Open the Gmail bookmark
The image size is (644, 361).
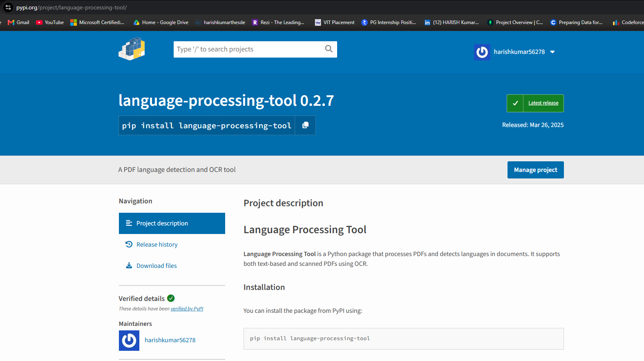[18, 22]
